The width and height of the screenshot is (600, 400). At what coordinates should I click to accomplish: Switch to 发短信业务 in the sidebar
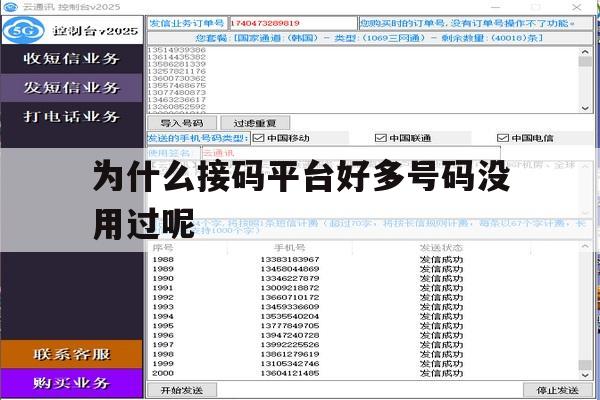pos(72,88)
